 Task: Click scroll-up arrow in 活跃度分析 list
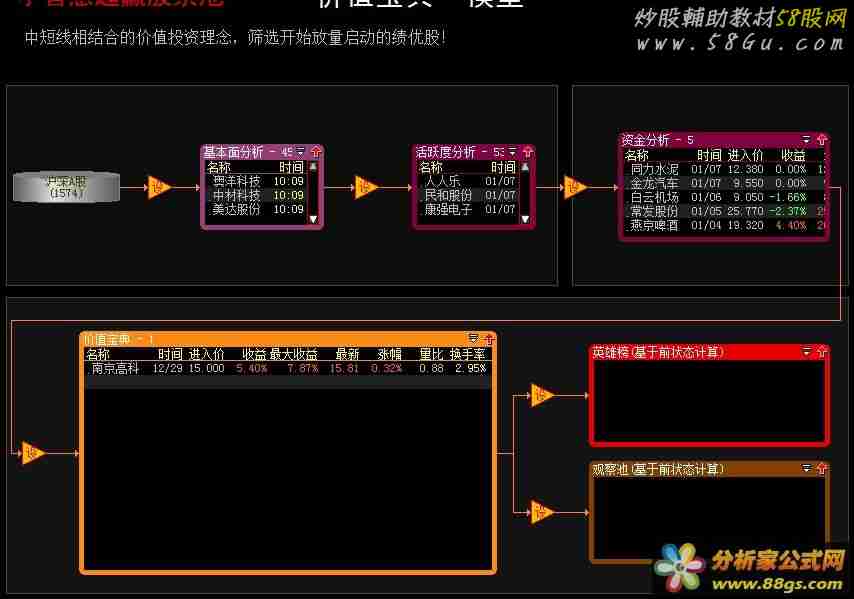click(x=525, y=167)
